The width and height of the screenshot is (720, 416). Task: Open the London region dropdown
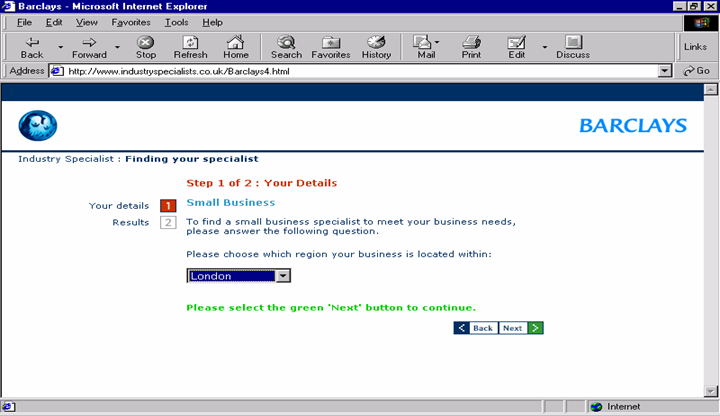283,276
